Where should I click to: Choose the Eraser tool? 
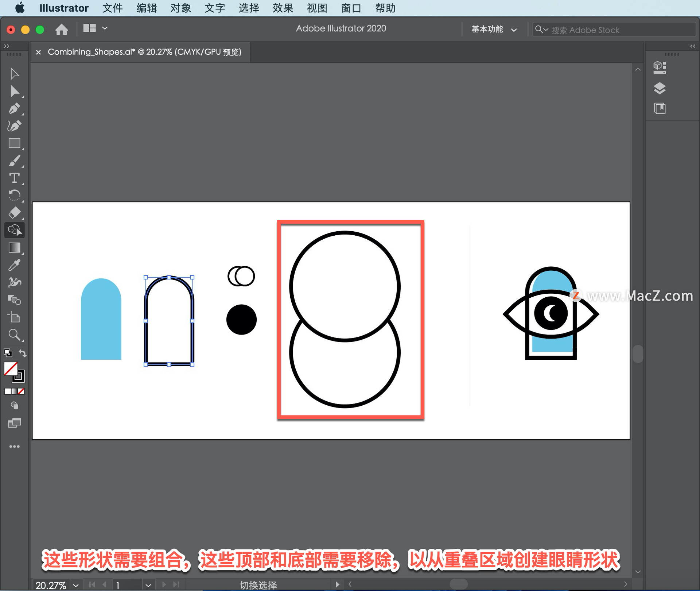[x=15, y=213]
